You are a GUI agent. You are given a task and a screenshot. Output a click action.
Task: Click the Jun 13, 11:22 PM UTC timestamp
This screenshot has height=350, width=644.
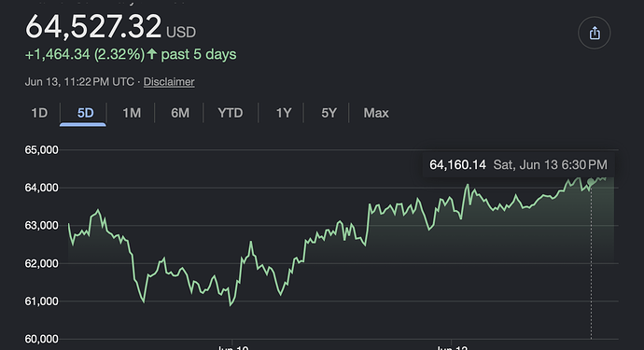79,82
